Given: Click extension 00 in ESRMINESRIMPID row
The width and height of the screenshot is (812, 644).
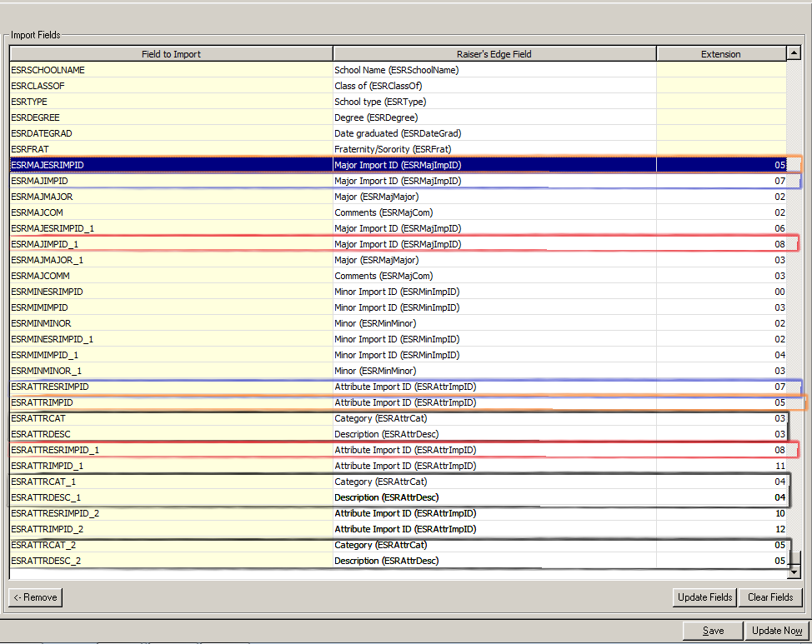Looking at the screenshot, I should (x=721, y=292).
